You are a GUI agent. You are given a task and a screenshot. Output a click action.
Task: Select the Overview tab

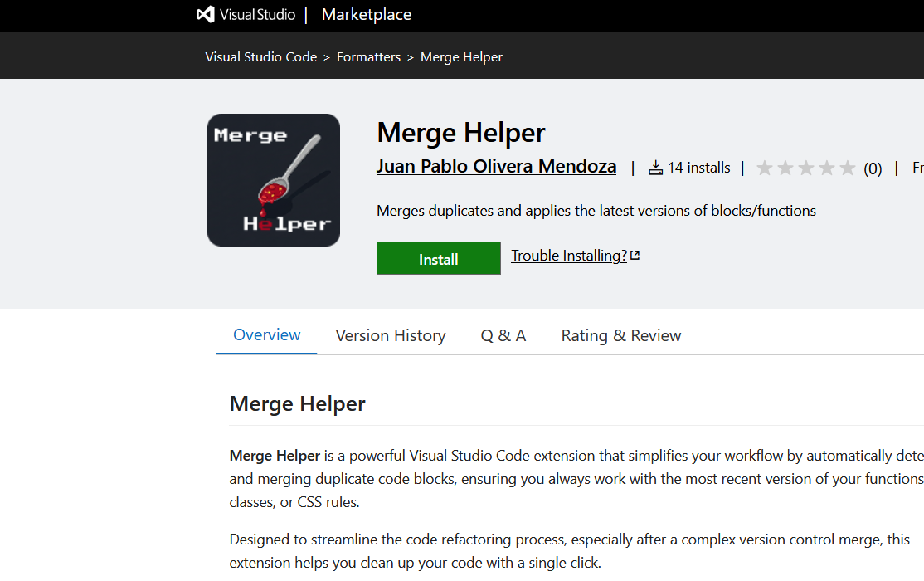266,335
